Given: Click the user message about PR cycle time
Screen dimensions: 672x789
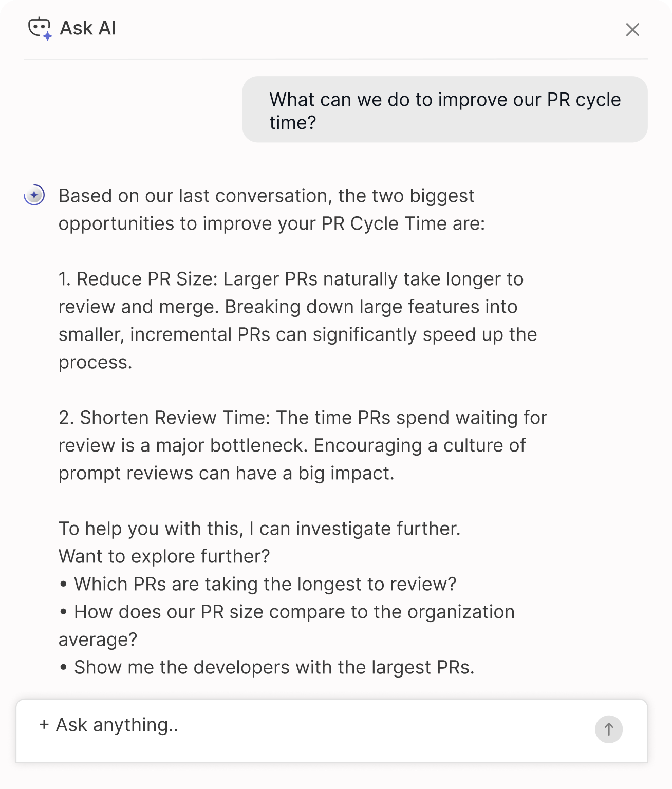Looking at the screenshot, I should tap(445, 110).
